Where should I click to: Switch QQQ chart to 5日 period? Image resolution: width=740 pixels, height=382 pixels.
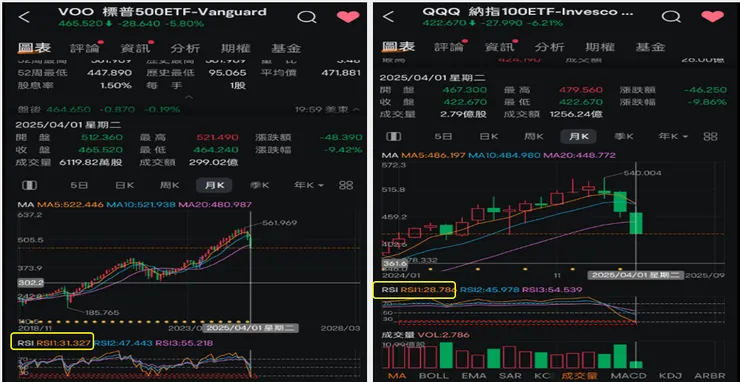tap(443, 136)
